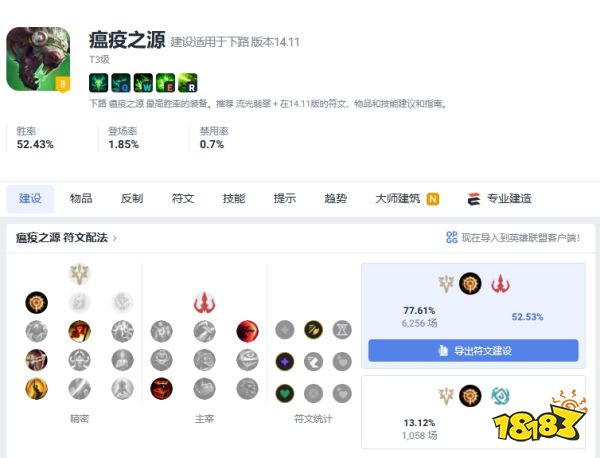
Task: Click the W skill icon
Action: click(x=143, y=83)
